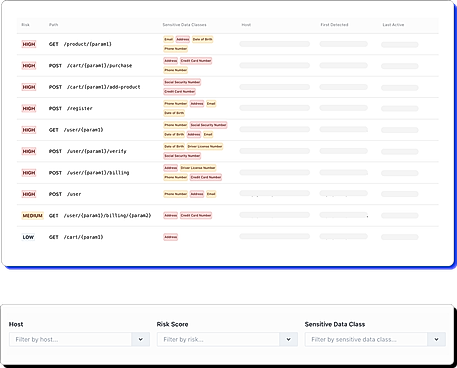Click the HIGH badge on the /product/{param1} row

(x=29, y=44)
